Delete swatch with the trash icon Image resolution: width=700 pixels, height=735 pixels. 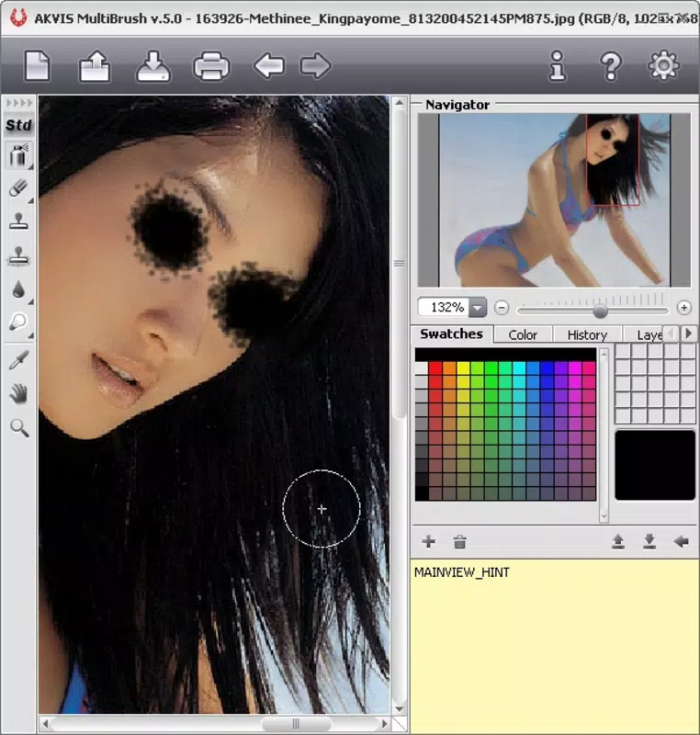point(459,542)
